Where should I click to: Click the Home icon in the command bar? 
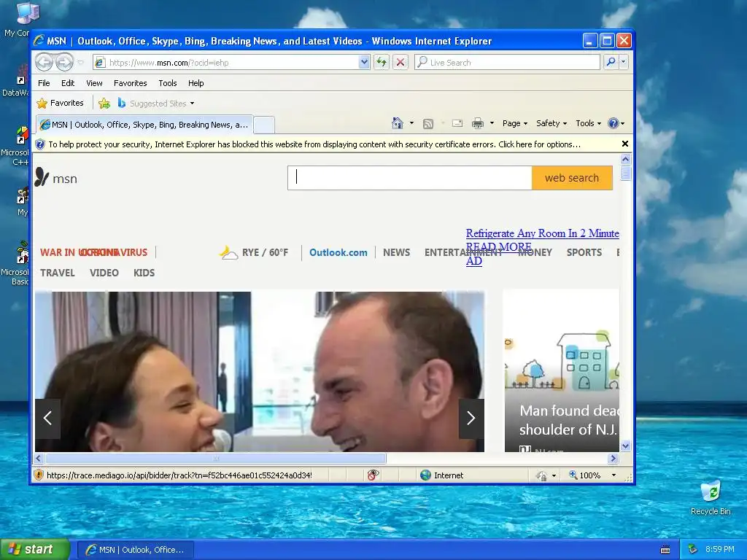click(398, 123)
